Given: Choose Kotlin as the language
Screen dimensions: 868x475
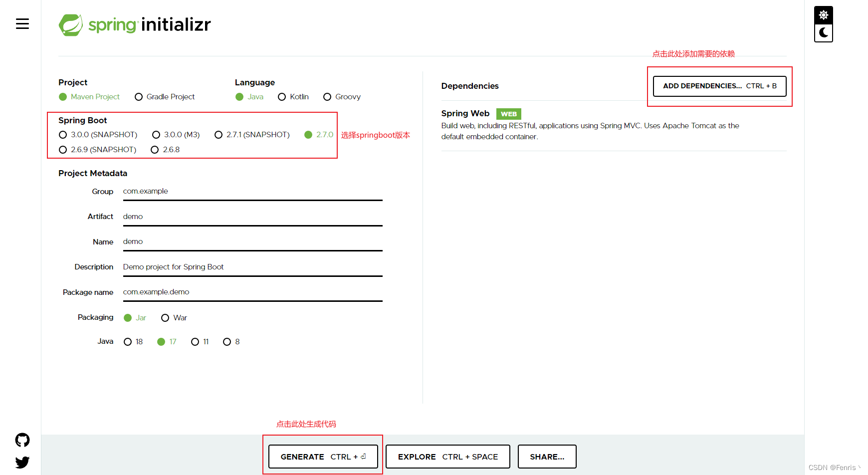Looking at the screenshot, I should point(293,97).
